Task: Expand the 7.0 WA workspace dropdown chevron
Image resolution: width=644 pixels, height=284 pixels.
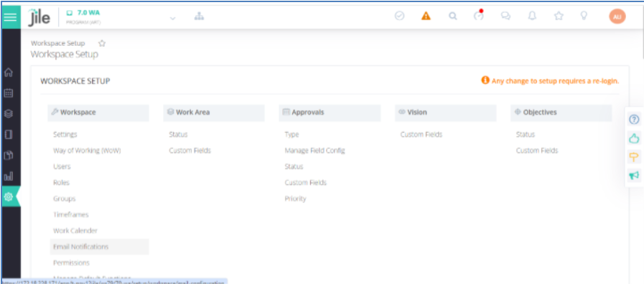Action: [x=173, y=18]
